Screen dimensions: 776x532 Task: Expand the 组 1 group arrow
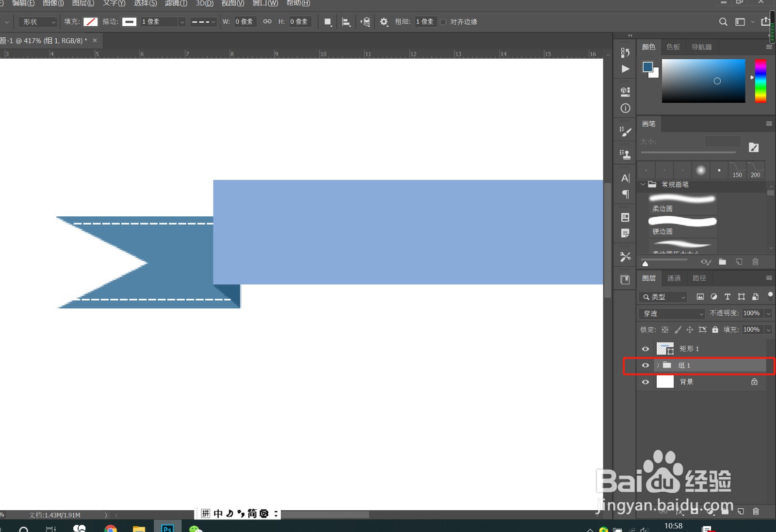pyautogui.click(x=658, y=365)
